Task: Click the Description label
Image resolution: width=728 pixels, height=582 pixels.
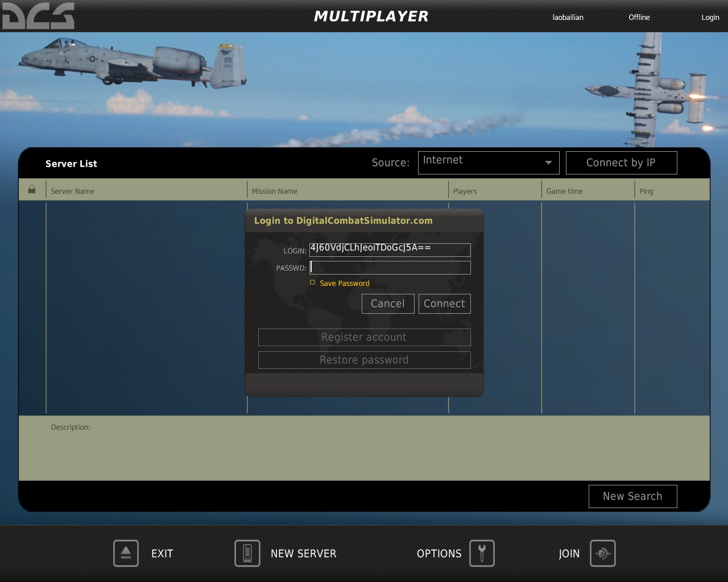Action: click(71, 427)
